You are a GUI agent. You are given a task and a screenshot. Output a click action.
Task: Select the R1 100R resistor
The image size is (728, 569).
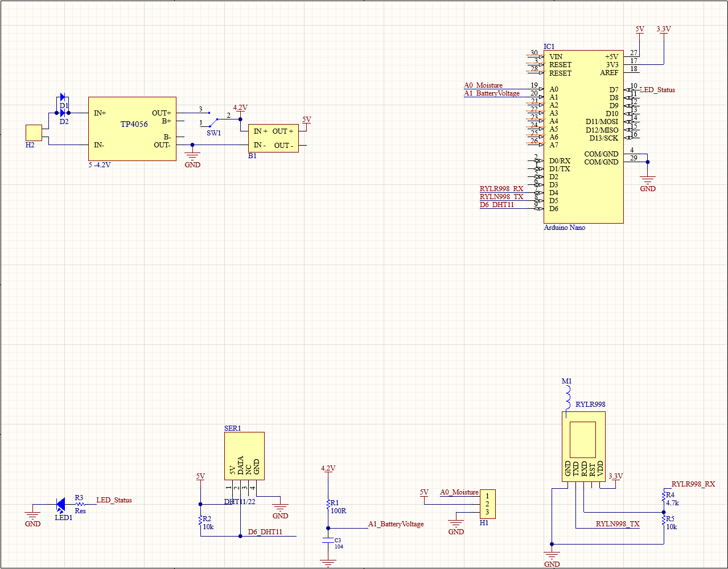click(x=328, y=504)
